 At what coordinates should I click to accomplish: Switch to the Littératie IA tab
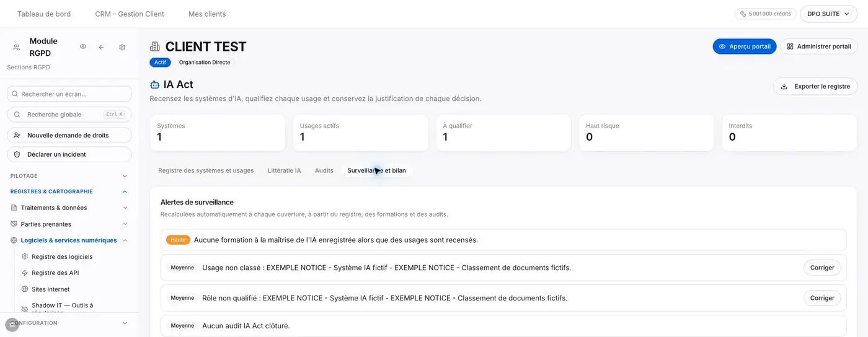[284, 170]
